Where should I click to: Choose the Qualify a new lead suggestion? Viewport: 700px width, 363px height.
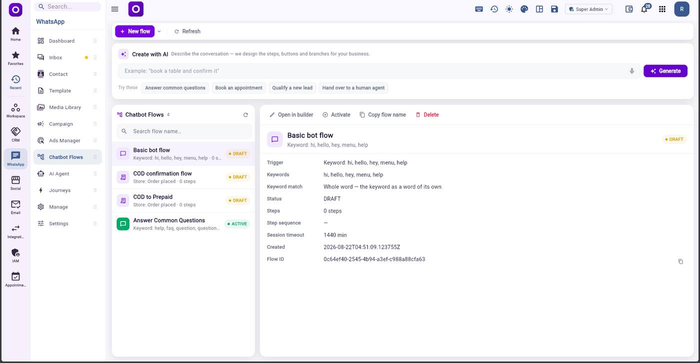(x=292, y=88)
